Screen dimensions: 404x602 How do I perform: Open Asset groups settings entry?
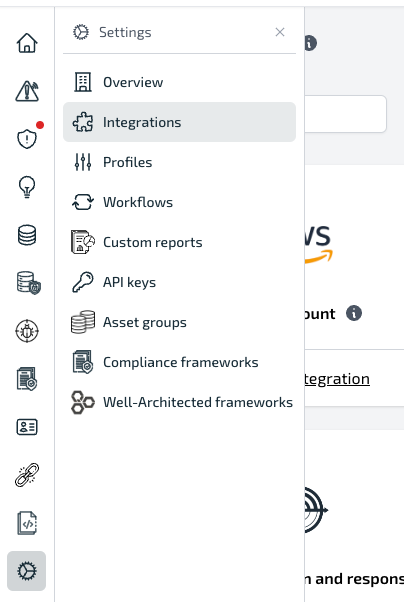pyautogui.click(x=179, y=322)
